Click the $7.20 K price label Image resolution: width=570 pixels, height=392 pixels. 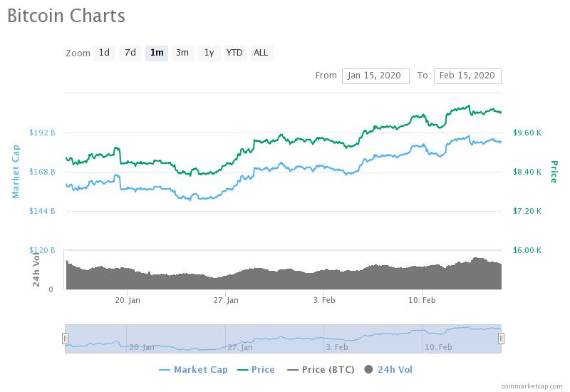click(x=527, y=211)
